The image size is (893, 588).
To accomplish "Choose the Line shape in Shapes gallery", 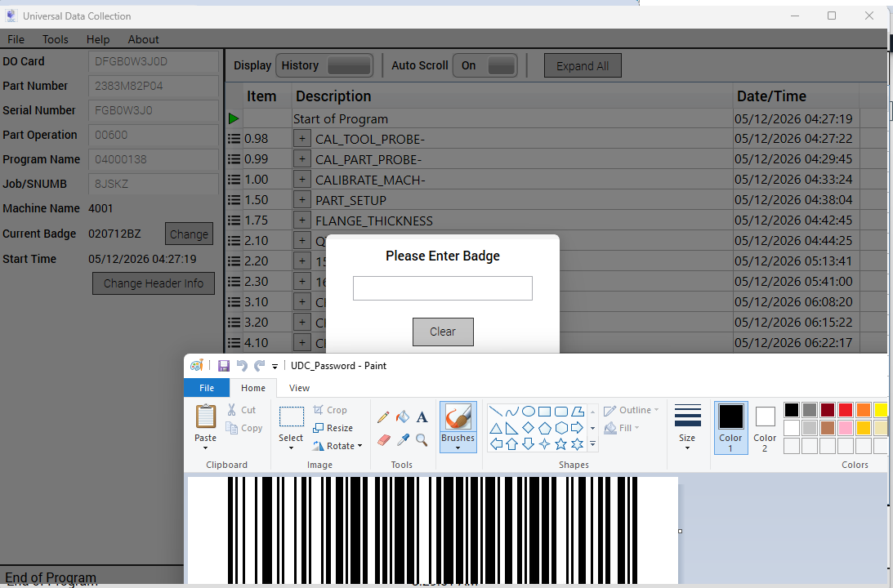I will (496, 411).
